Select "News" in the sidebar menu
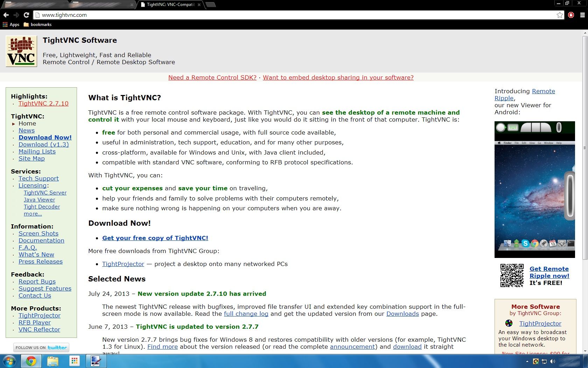This screenshot has width=588, height=368. [x=26, y=130]
